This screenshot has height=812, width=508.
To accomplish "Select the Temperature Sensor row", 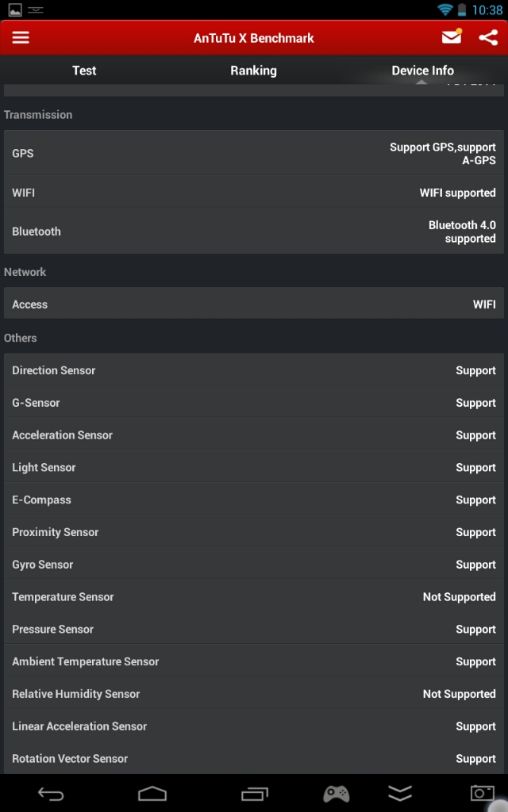I will pos(254,597).
